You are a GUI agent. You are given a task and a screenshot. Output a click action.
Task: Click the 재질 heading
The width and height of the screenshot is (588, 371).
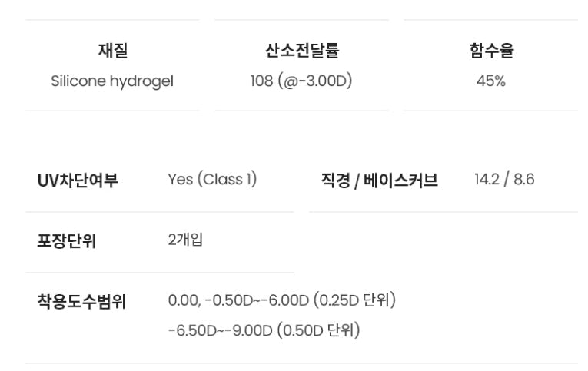(x=112, y=51)
